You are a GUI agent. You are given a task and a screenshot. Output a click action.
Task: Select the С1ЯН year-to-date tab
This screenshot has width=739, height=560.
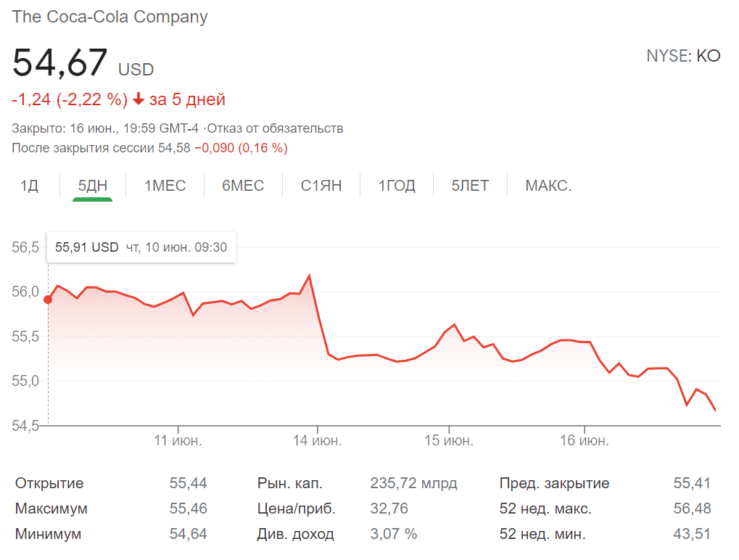pos(321,186)
